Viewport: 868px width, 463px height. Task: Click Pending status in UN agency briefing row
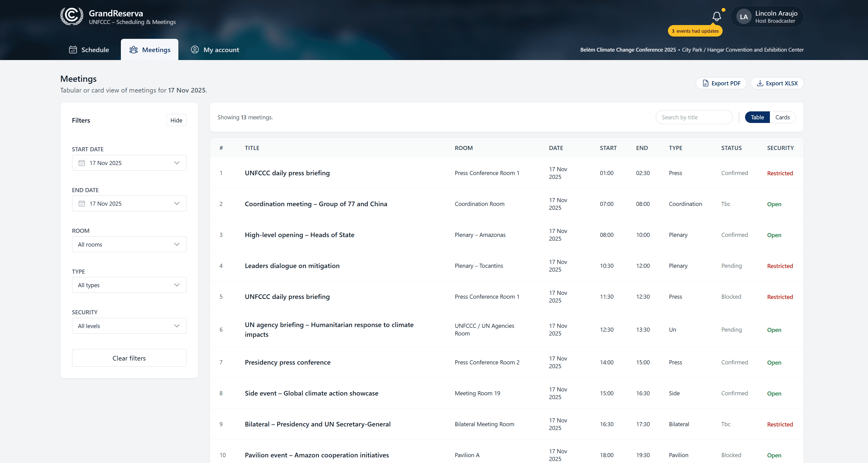[x=731, y=330]
